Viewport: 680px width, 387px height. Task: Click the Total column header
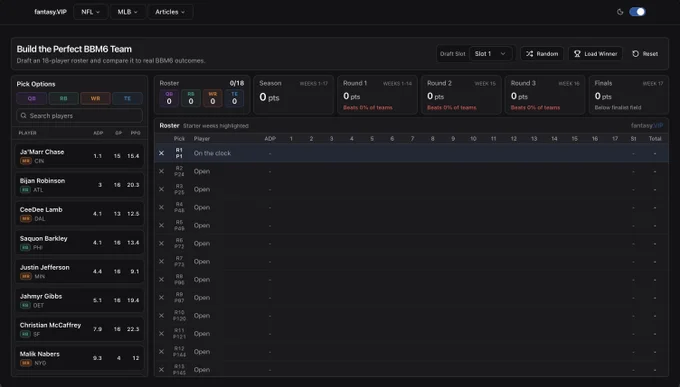655,139
